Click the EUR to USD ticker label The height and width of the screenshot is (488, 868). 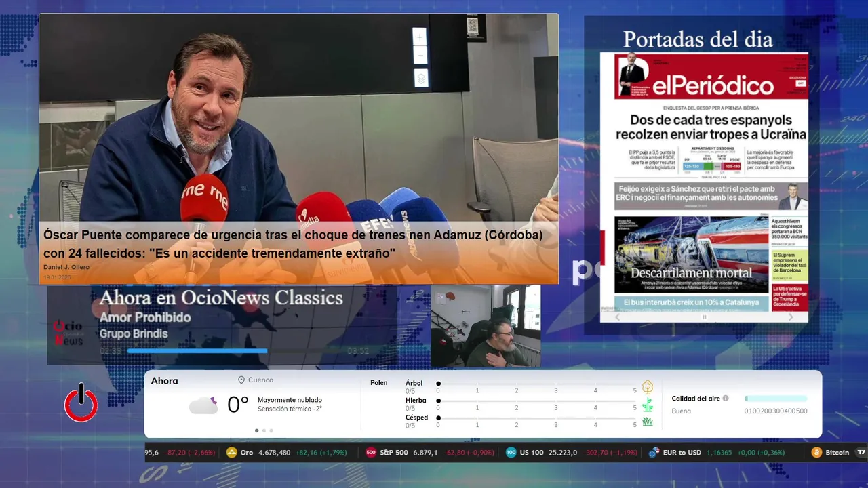(x=682, y=453)
